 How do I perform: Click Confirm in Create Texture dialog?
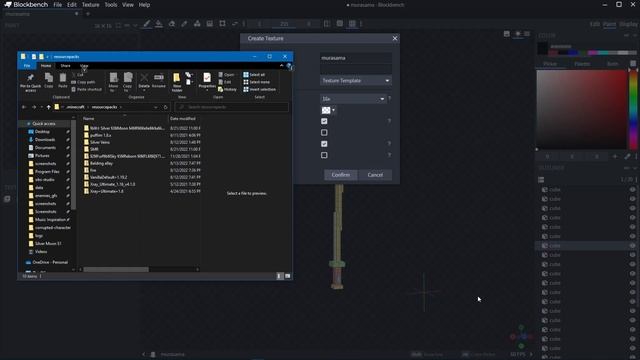pyautogui.click(x=340, y=175)
